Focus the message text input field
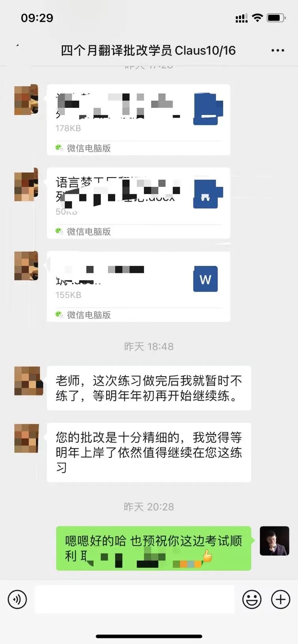Viewport: 298px width, 644px height. 135,599
